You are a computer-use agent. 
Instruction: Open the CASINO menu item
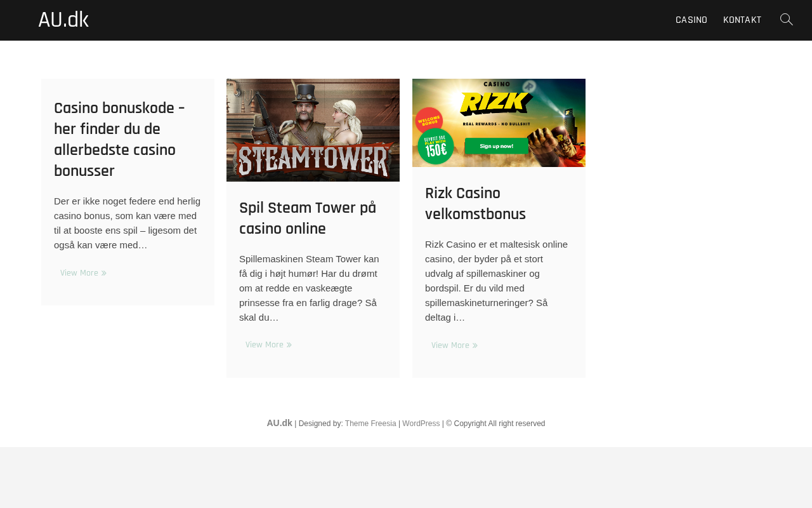tap(691, 20)
